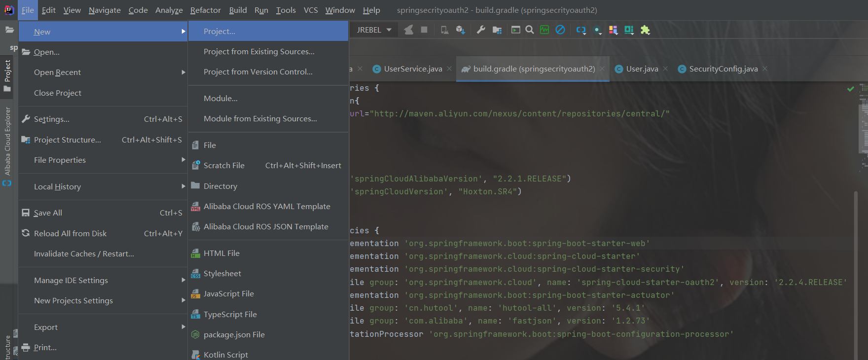Open the VCS menu

(x=311, y=10)
